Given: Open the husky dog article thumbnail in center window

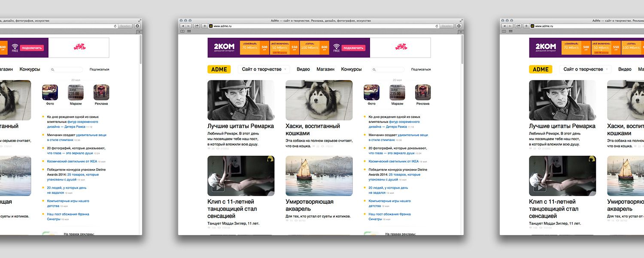Looking at the screenshot, I should point(319,100).
